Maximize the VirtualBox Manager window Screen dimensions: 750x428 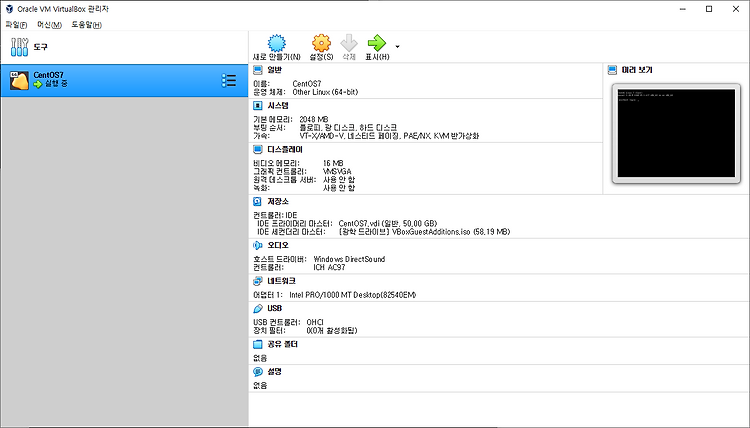coord(709,9)
